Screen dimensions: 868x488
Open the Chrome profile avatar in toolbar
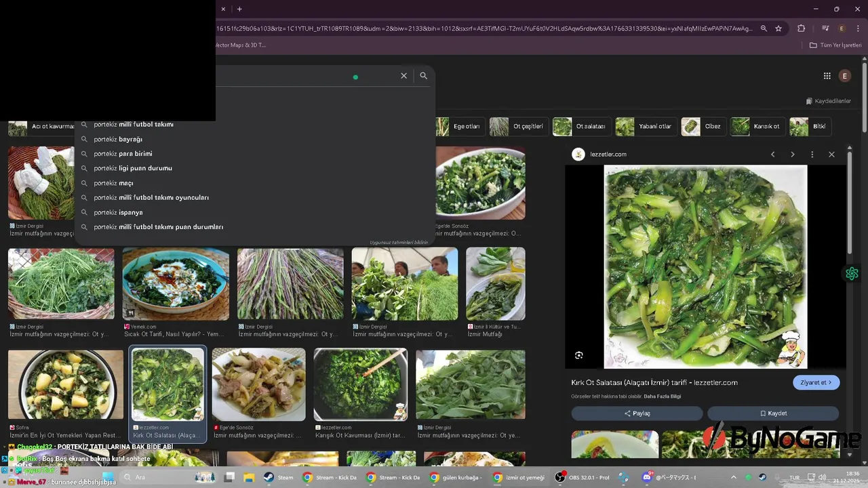tap(842, 28)
